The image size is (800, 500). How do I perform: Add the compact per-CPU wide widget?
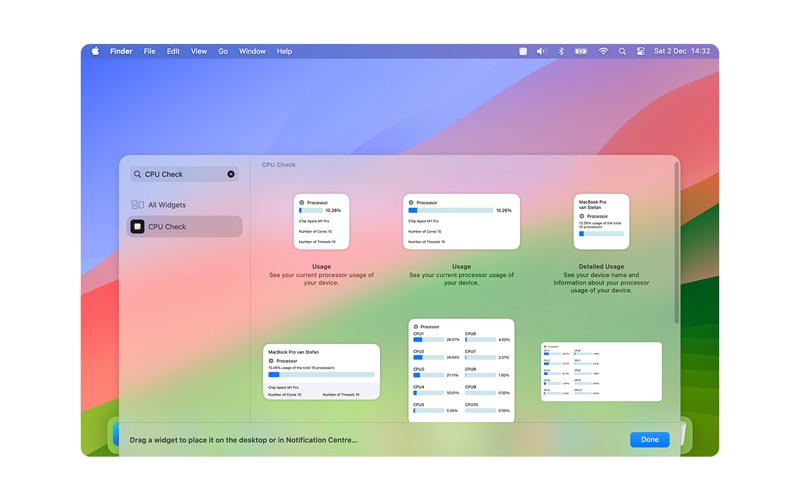[601, 371]
